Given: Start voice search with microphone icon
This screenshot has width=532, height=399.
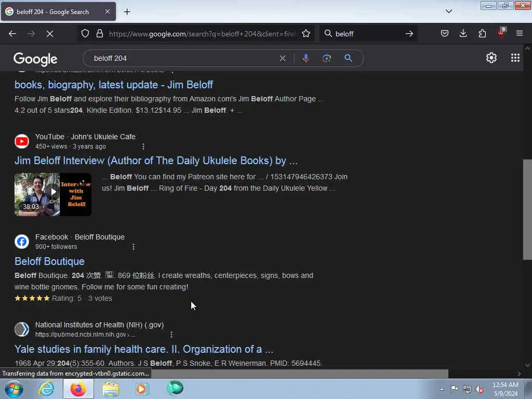Looking at the screenshot, I should point(305,58).
